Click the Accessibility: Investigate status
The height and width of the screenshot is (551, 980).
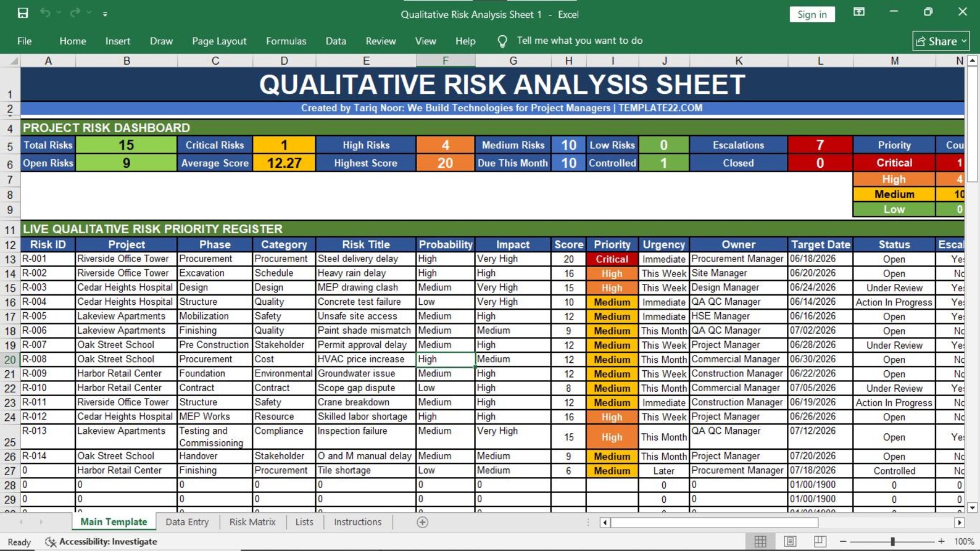pos(101,542)
